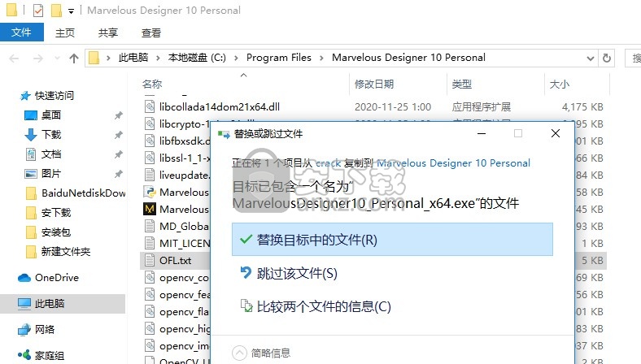The height and width of the screenshot is (364, 641).
Task: Switch to the 查看 ribbon tab
Action: [x=150, y=32]
